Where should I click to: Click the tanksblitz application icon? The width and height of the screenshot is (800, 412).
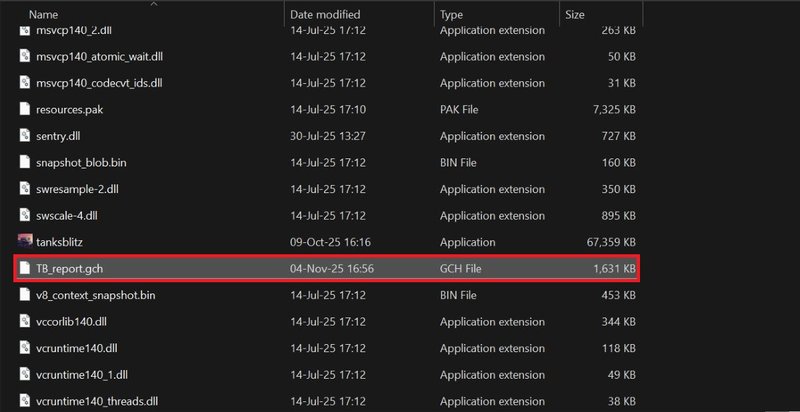tap(25, 242)
